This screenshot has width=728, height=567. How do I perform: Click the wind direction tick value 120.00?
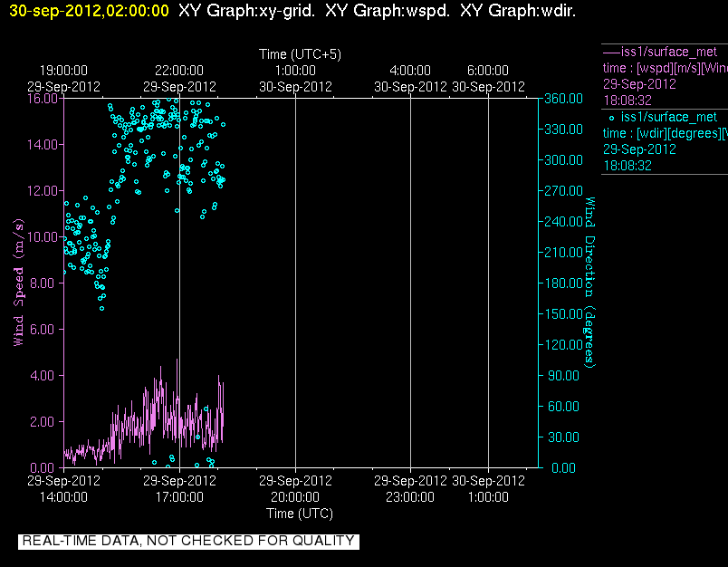coord(563,345)
